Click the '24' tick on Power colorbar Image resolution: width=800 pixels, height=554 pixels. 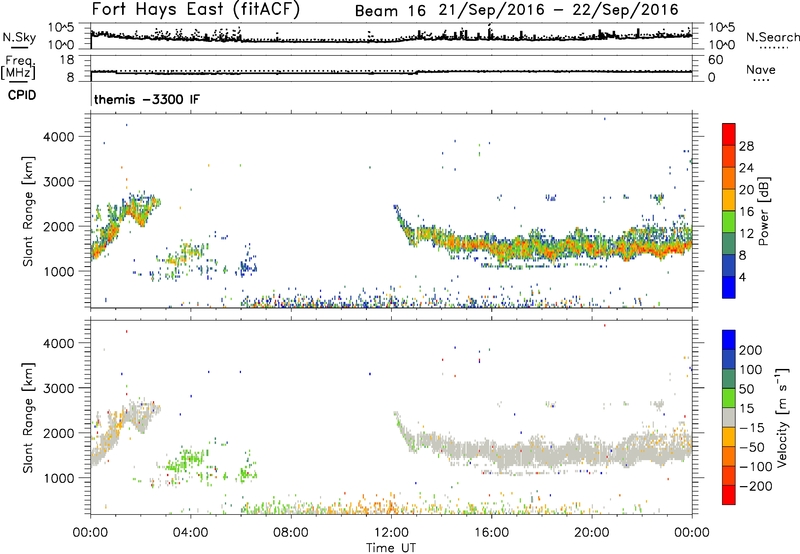click(746, 168)
